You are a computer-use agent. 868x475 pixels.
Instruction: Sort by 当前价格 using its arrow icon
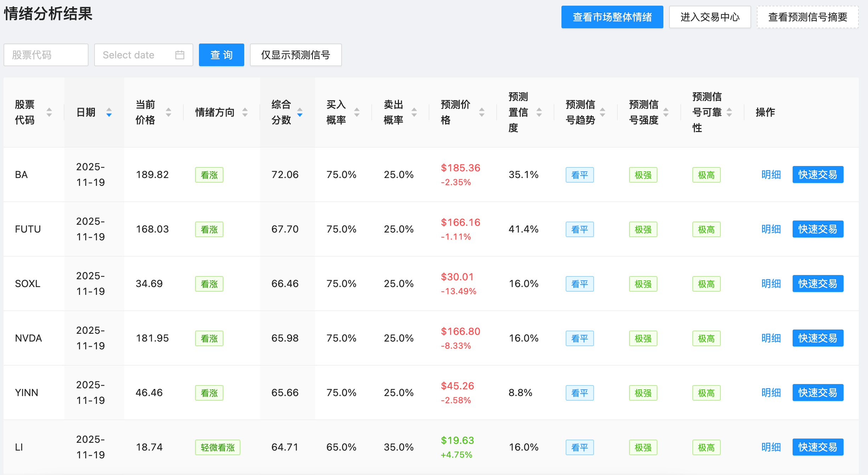pos(169,112)
